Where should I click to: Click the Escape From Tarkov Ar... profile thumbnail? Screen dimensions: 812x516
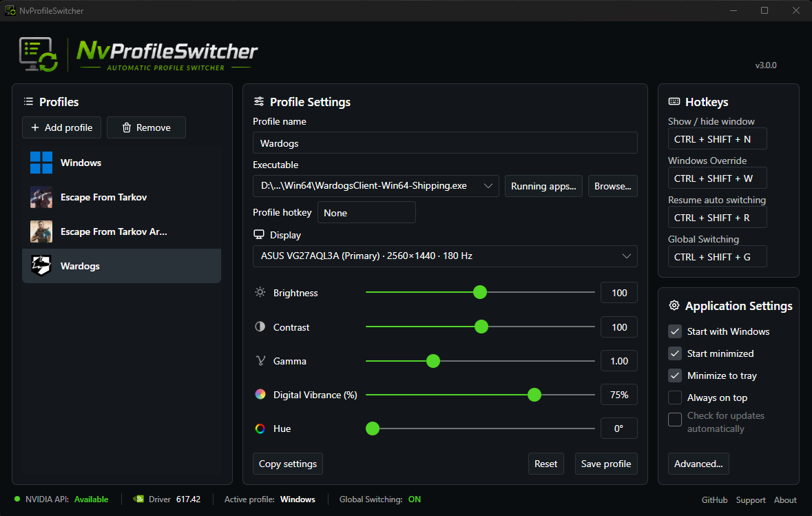click(41, 231)
